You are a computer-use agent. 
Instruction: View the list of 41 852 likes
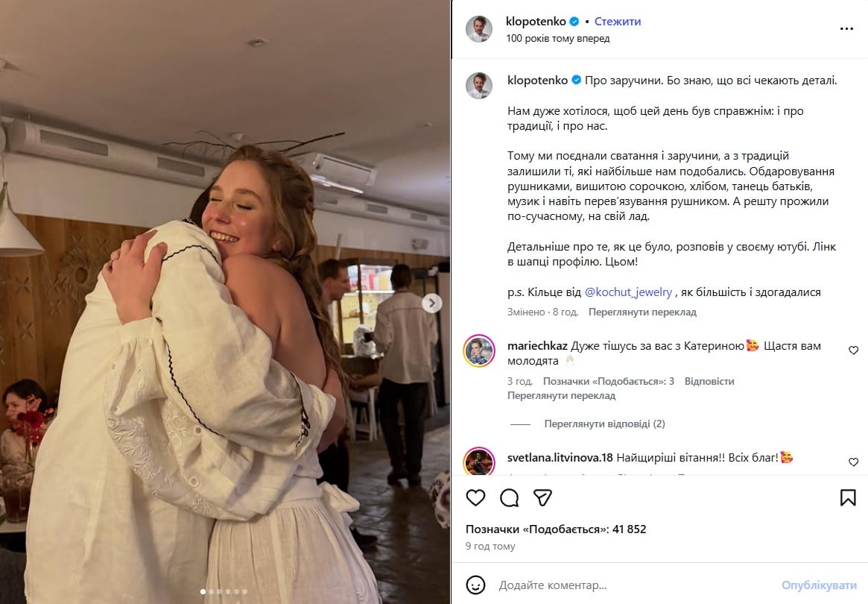coord(556,529)
